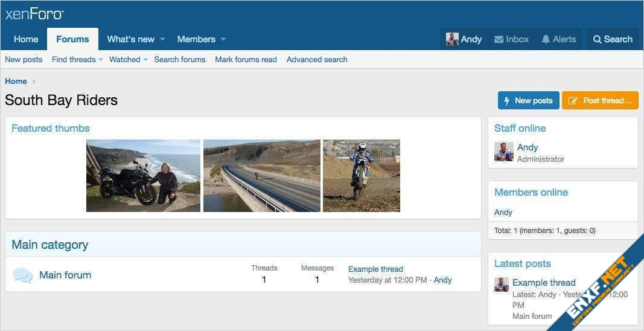Show Alerts via the bell icon
This screenshot has width=644, height=331.
click(546, 39)
